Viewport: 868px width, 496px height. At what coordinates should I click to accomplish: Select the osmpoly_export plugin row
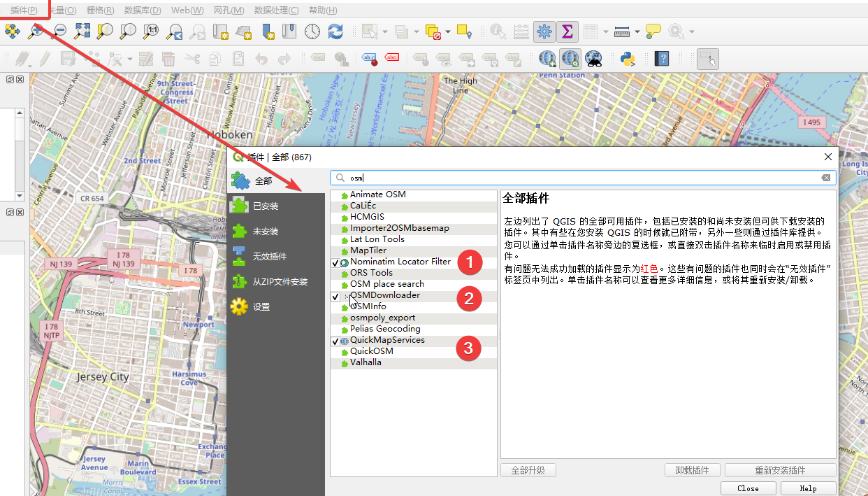(x=414, y=318)
